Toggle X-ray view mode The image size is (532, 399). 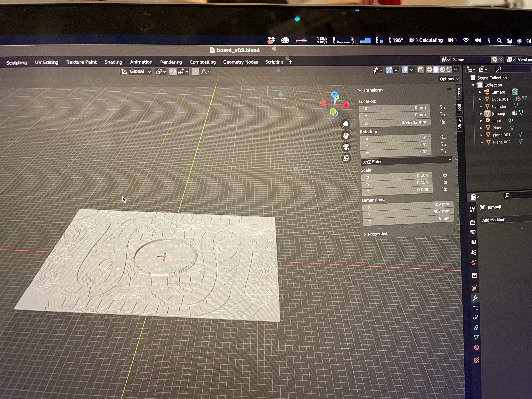pyautogui.click(x=420, y=70)
